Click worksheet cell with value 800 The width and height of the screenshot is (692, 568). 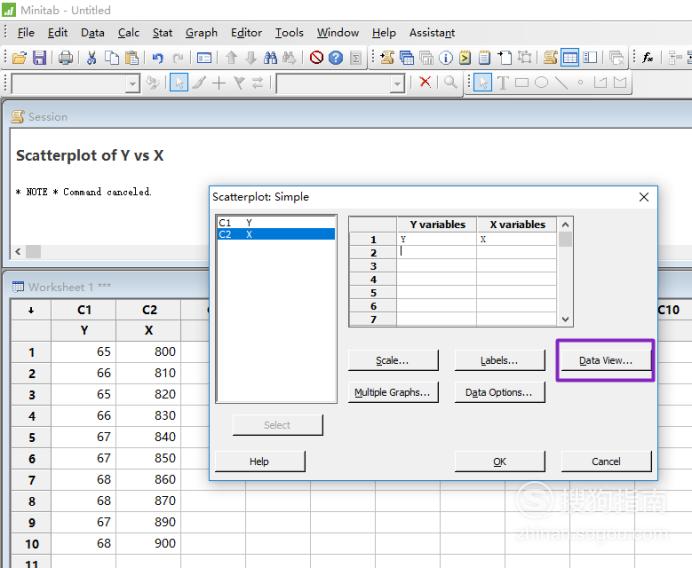click(149, 352)
